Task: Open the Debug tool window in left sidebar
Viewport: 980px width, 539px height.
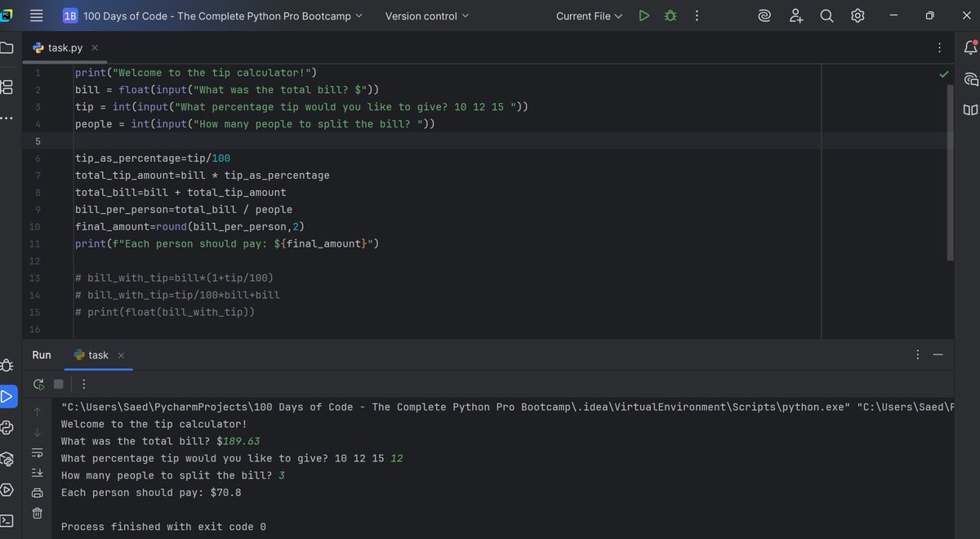Action: pos(7,365)
